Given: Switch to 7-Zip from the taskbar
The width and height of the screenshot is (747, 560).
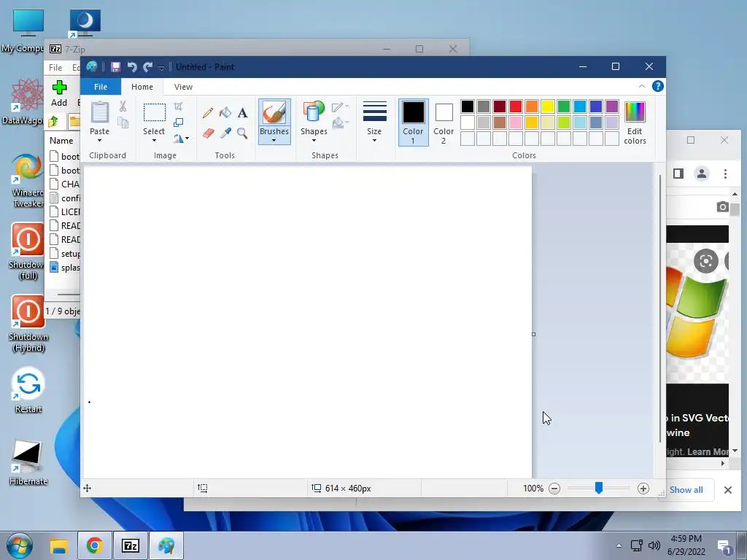Looking at the screenshot, I should click(131, 545).
